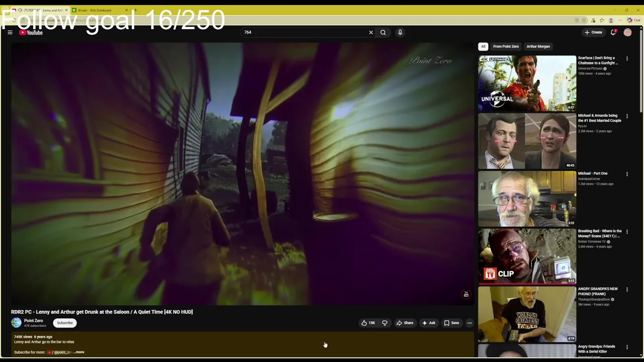Open the Michael - Part One thumbnail

tap(527, 199)
